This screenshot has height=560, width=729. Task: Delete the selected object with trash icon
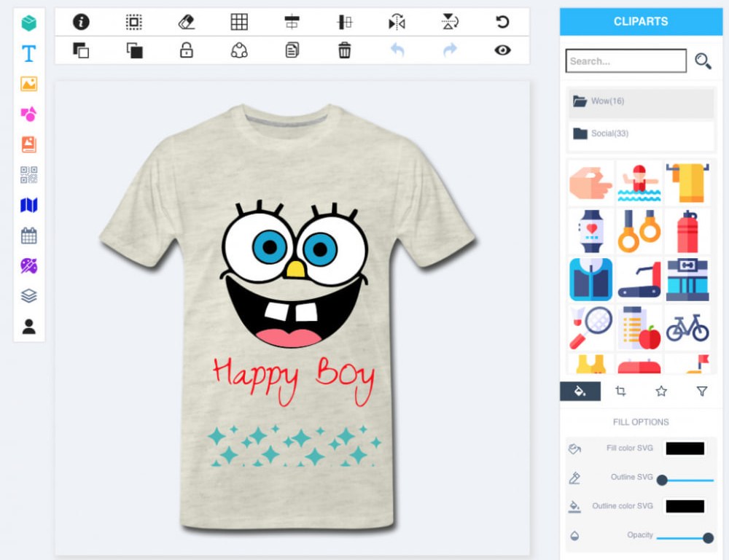pyautogui.click(x=345, y=50)
